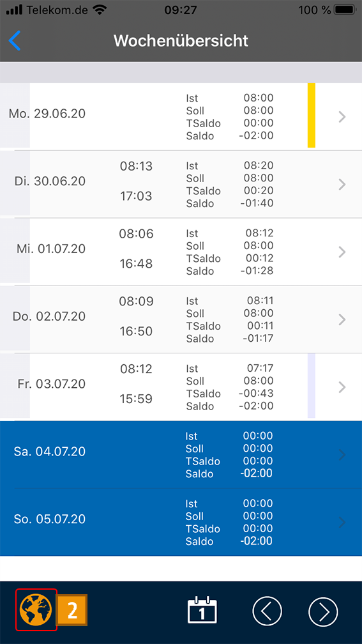Click the lavender marker on Friday row

click(312, 386)
